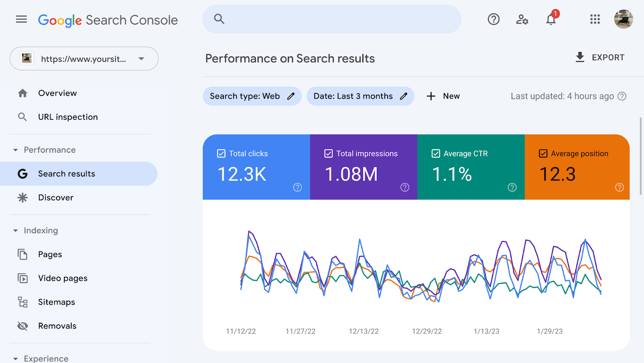Open the Sitemaps report

click(x=56, y=302)
